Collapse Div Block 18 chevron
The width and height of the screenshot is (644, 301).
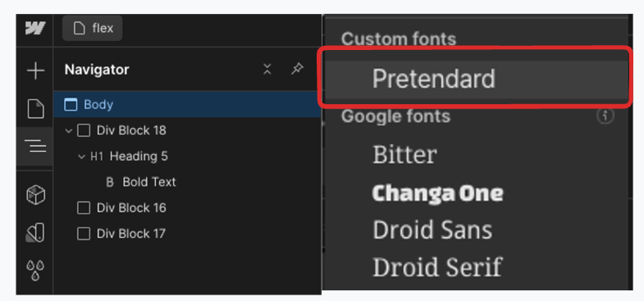(69, 130)
